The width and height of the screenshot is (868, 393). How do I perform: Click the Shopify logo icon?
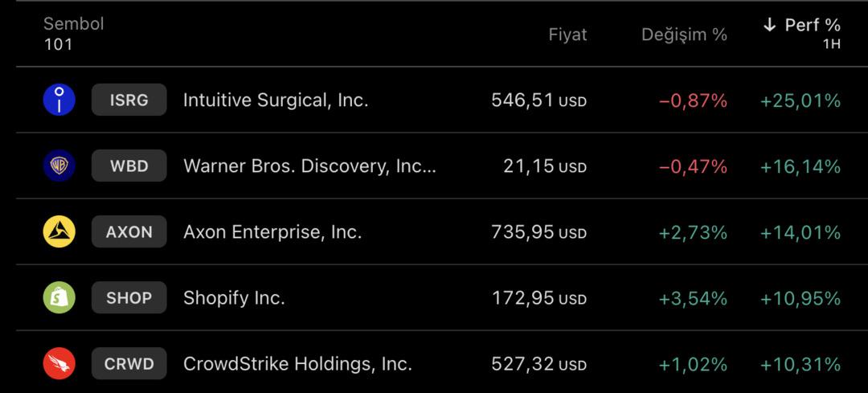coord(59,298)
